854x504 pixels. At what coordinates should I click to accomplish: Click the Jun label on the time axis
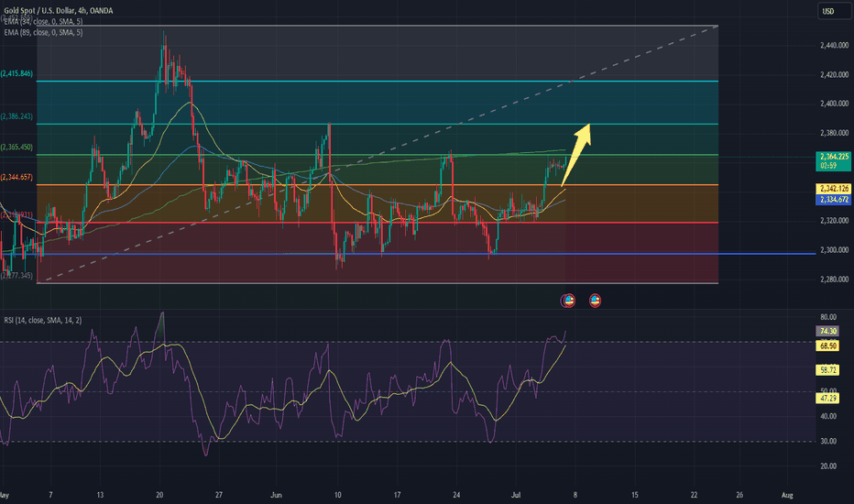[x=276, y=495]
